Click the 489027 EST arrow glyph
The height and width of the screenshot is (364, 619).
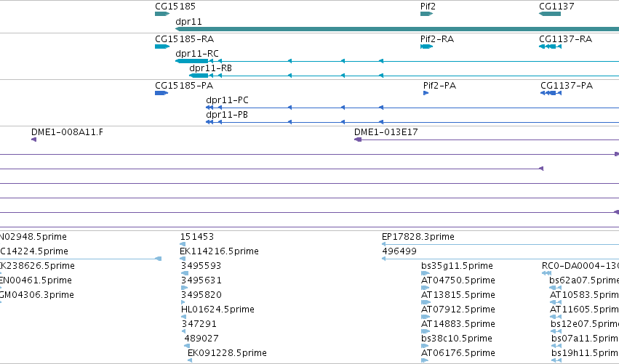(187, 346)
